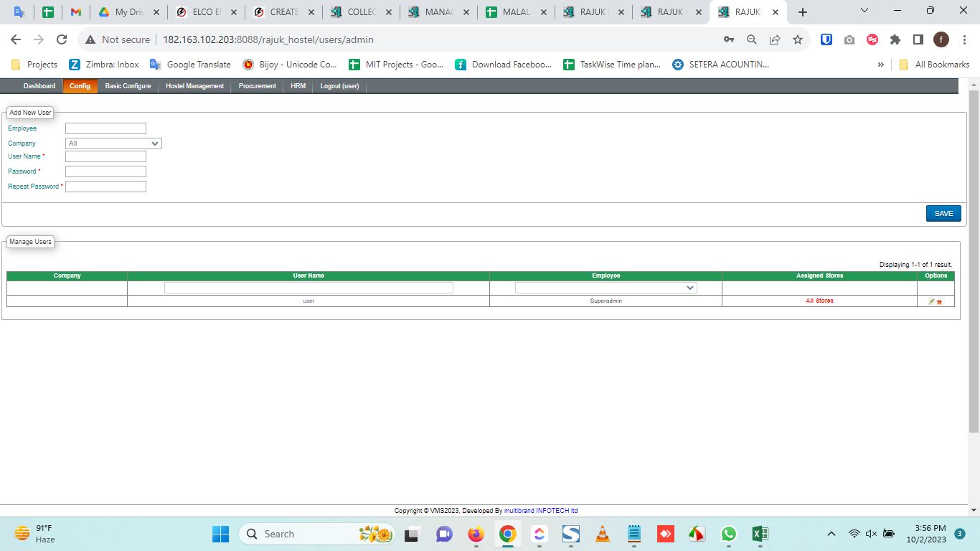Open VLC media player from the taskbar
Viewport: 980px width, 551px height.
(x=603, y=534)
